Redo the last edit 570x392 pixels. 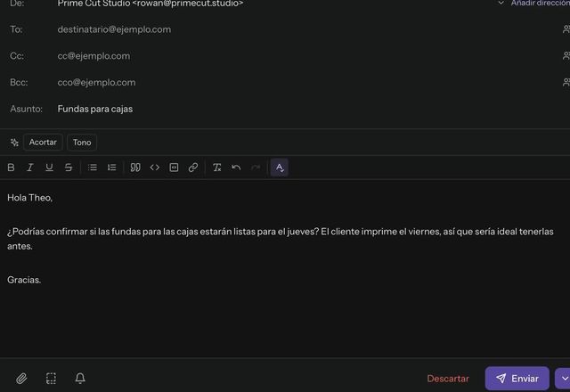point(256,167)
